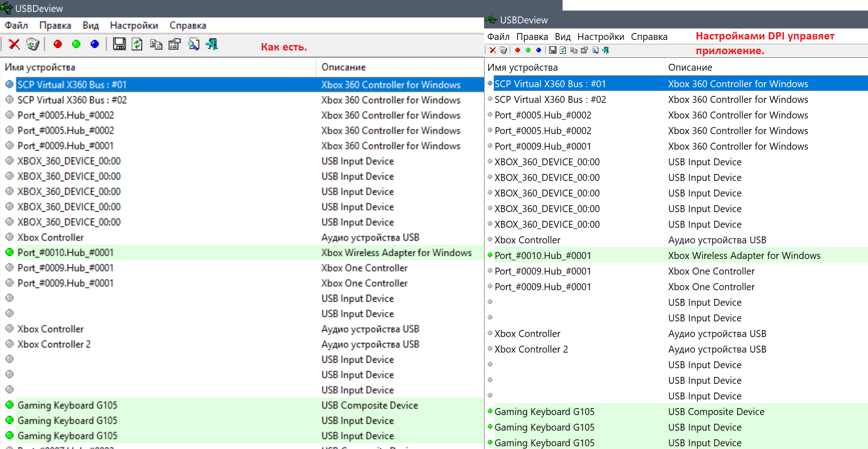The image size is (868, 449).
Task: Open the Справка menu in left window
Action: point(188,25)
